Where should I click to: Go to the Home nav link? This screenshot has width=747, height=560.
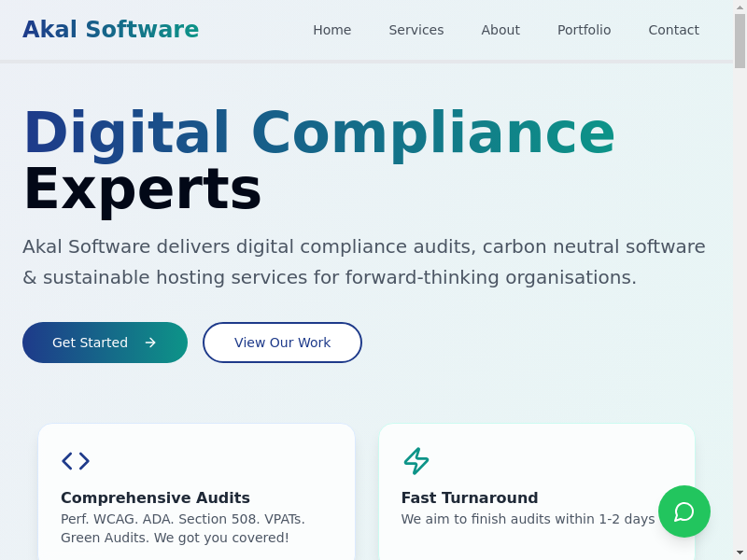(x=331, y=30)
